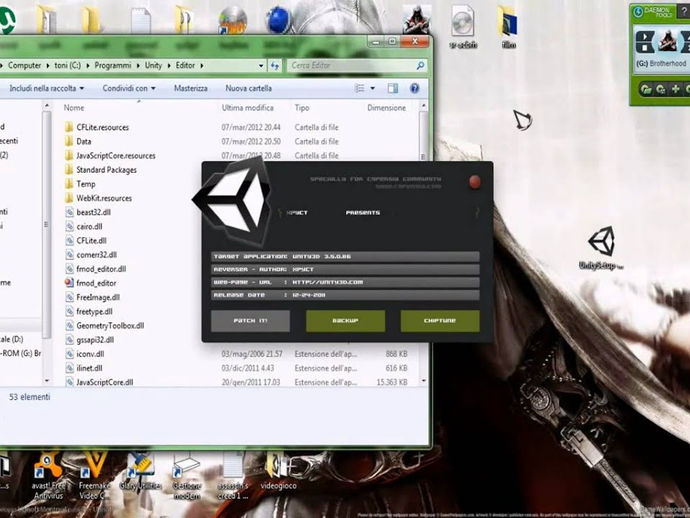Image resolution: width=690 pixels, height=518 pixels.
Task: Select the CFLite.resources folder
Action: pyautogui.click(x=103, y=127)
